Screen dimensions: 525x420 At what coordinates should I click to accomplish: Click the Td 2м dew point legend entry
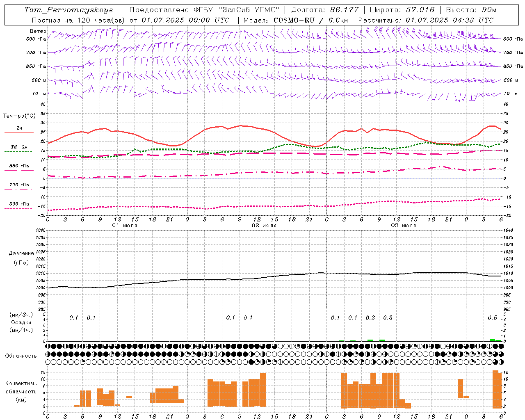point(19,147)
